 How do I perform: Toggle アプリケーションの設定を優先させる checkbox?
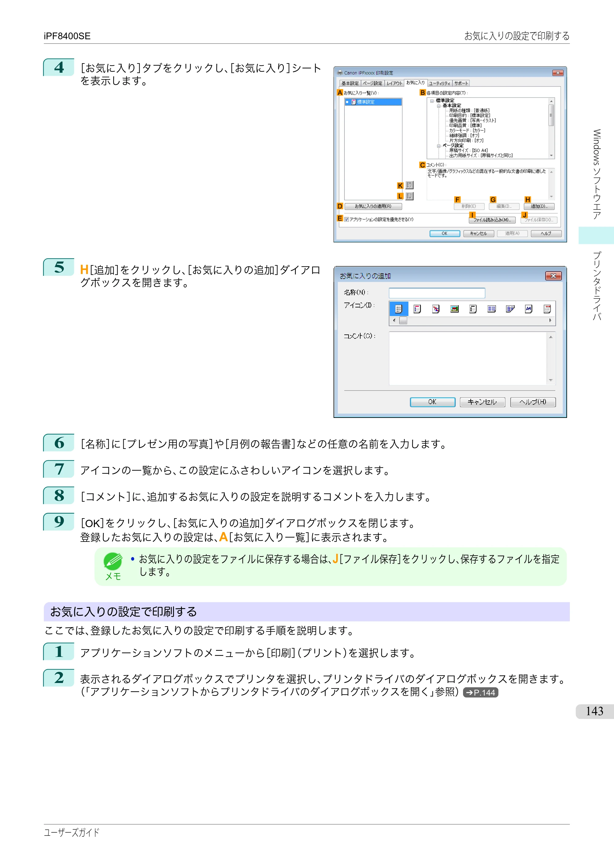[x=347, y=220]
